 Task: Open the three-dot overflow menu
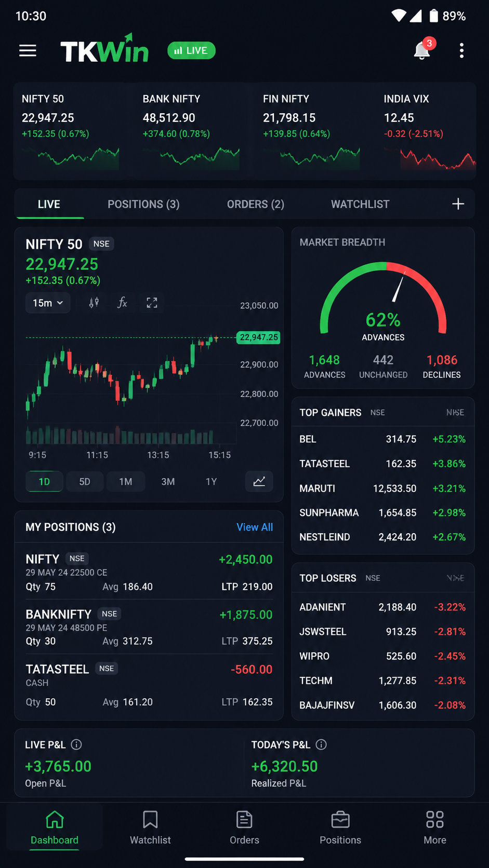click(461, 50)
